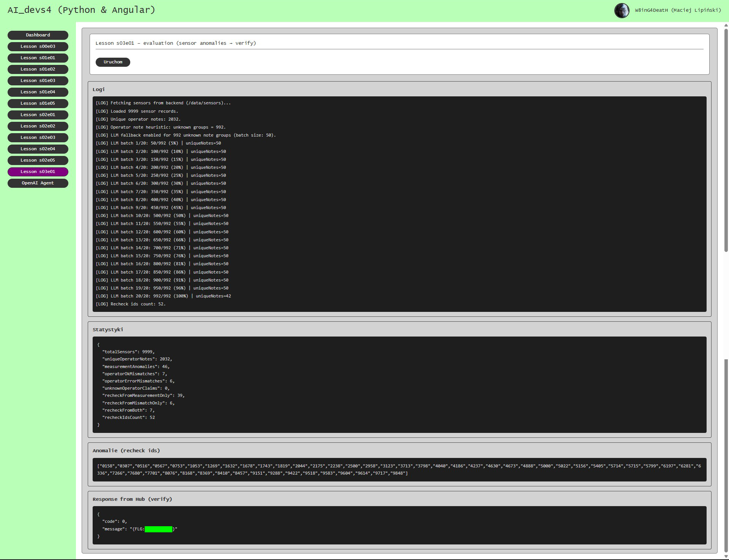Open Lesson s01e01 in sidebar
The image size is (729, 560).
(38, 58)
